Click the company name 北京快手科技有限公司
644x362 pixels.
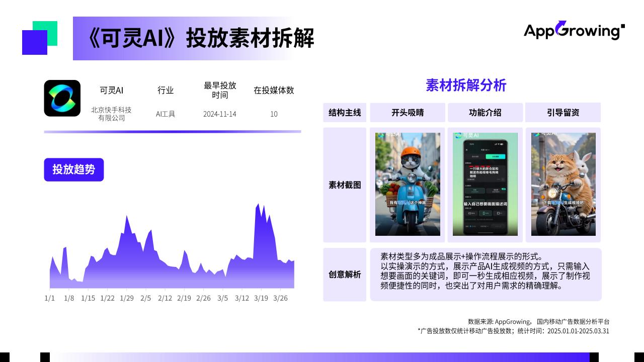[111, 114]
